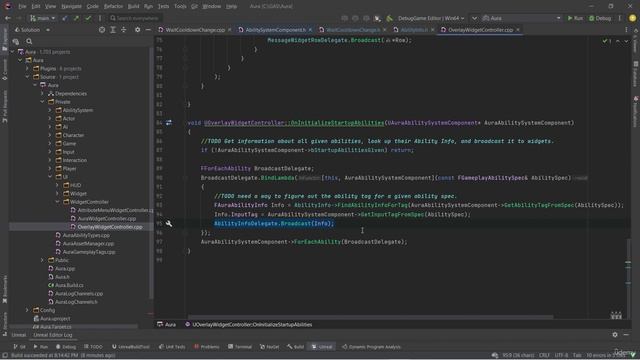
Task: Click the yellow user avatar icon
Action: point(632,18)
